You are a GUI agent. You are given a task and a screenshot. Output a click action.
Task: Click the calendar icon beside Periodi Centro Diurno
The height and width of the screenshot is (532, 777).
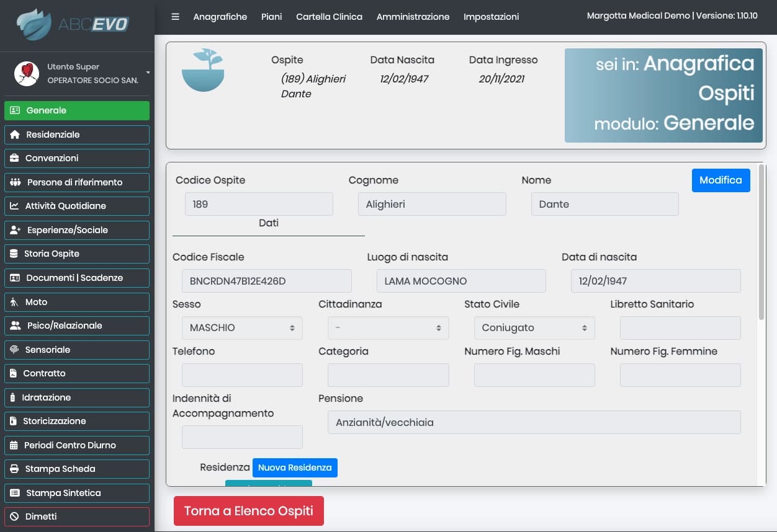tap(14, 445)
